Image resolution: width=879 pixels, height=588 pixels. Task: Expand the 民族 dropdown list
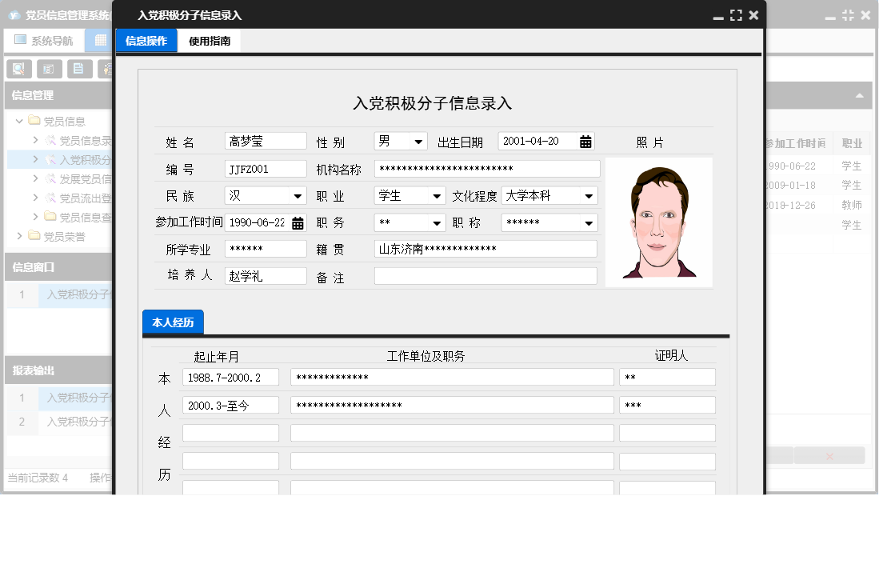tap(298, 196)
